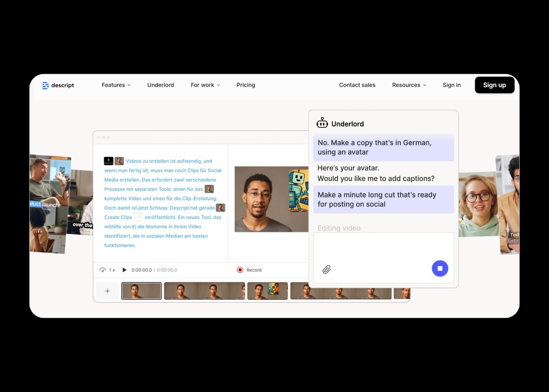Click the plus add scene button
Image resolution: width=549 pixels, height=392 pixels.
coord(107,291)
